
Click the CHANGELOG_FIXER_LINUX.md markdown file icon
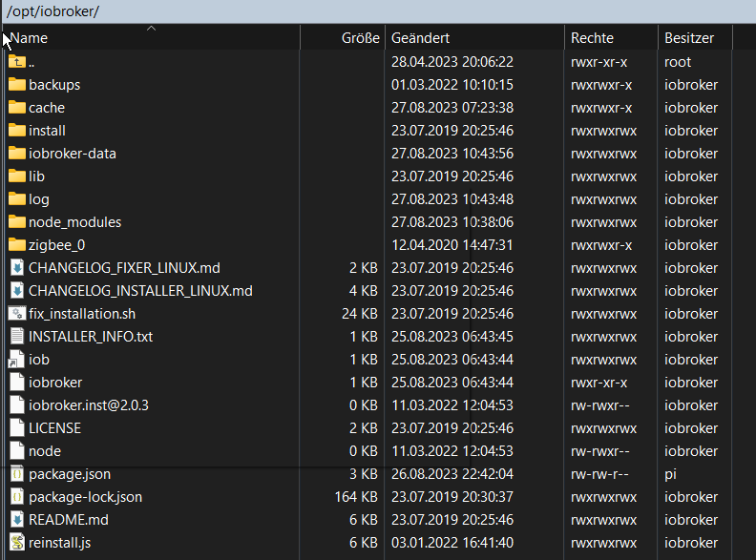(17, 268)
